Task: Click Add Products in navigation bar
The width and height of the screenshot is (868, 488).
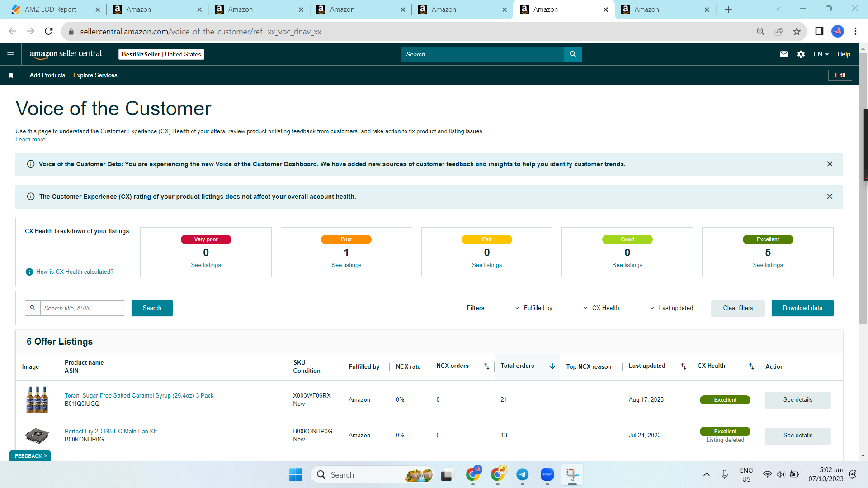Action: pyautogui.click(x=47, y=75)
